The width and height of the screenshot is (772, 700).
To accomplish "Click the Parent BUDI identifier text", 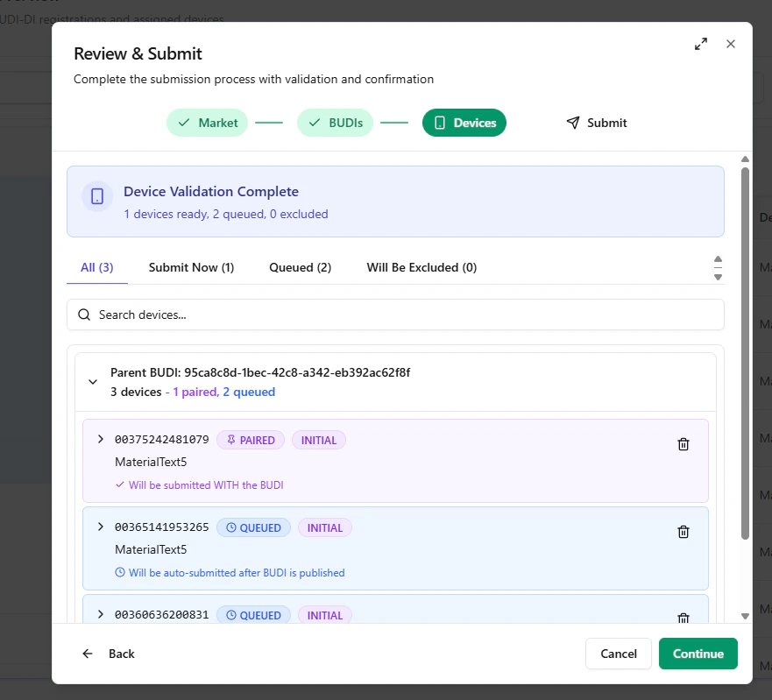I will coord(260,372).
